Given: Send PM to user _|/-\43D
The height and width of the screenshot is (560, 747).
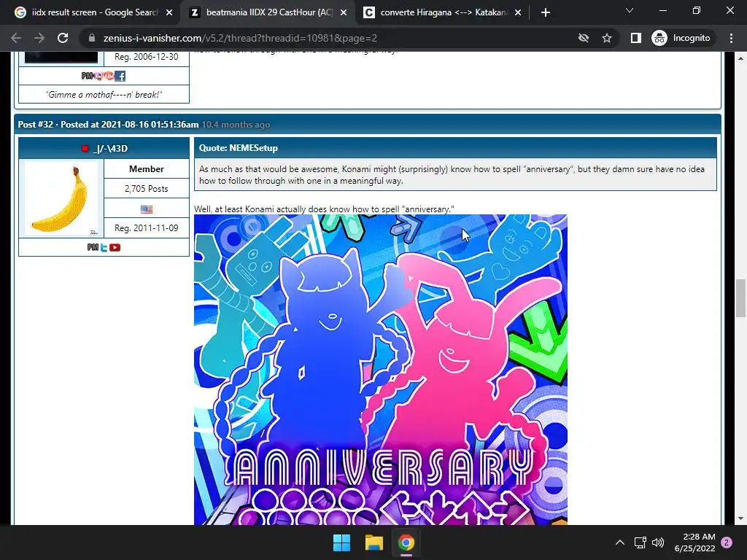Looking at the screenshot, I should 93,247.
